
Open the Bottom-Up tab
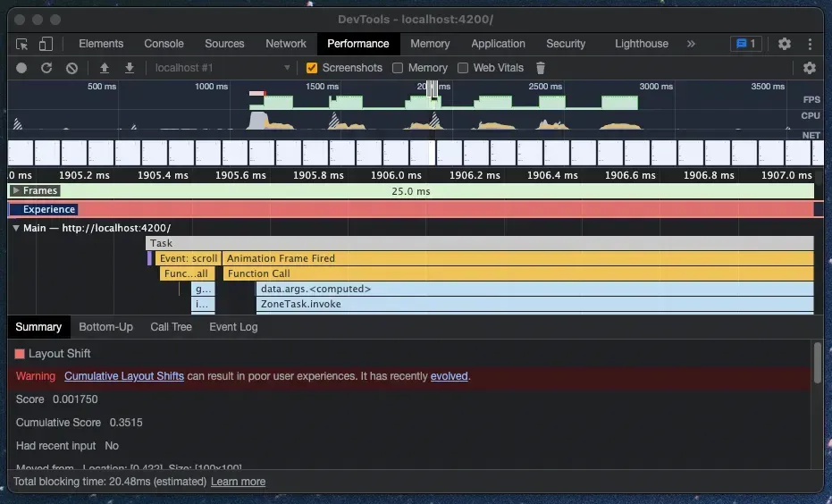(105, 327)
